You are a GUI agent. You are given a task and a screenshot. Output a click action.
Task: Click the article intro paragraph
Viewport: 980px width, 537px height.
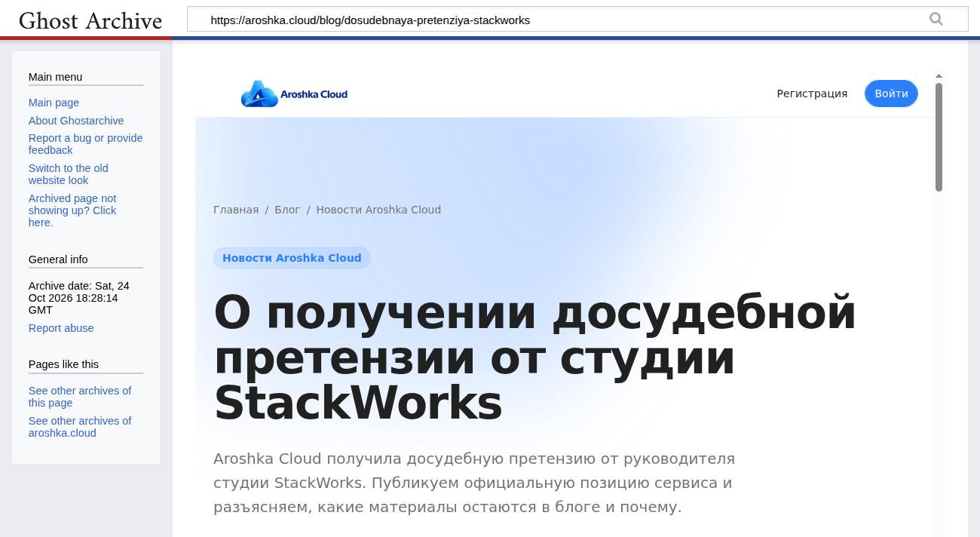(x=473, y=483)
